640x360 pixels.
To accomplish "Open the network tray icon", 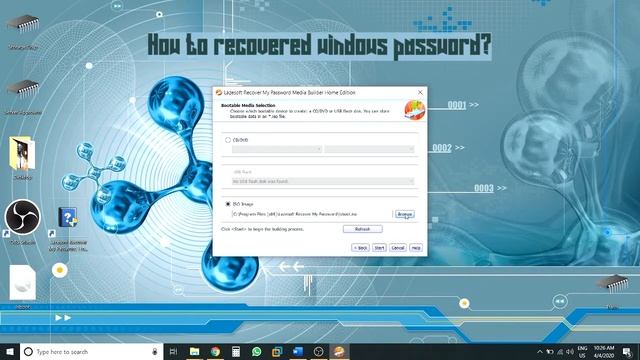I will click(x=560, y=351).
